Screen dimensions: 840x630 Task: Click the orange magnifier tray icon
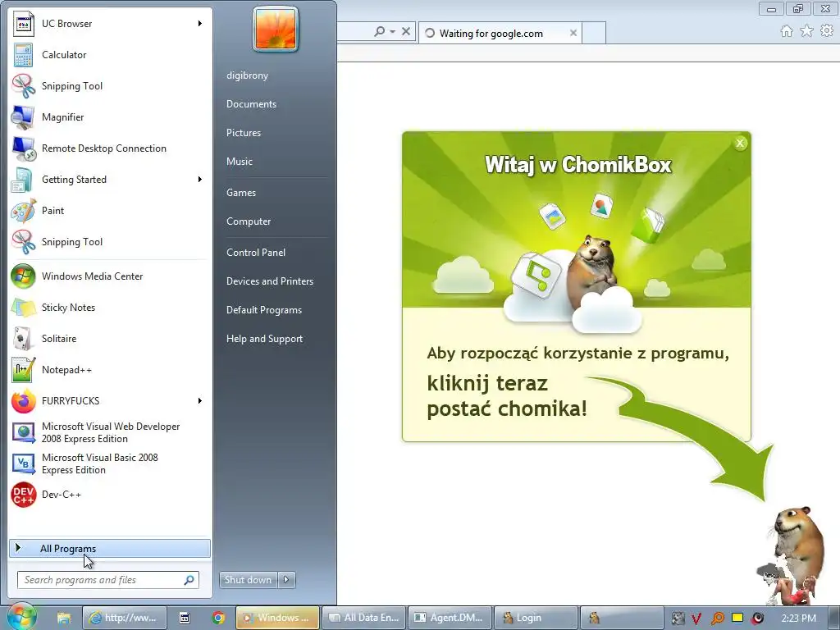[717, 619]
